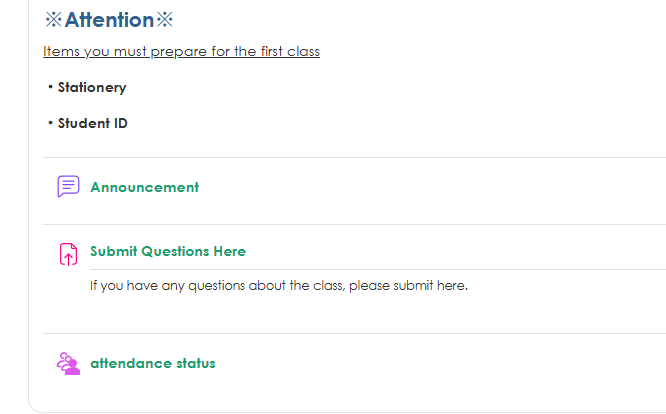Click the attendance status people icon
The width and height of the screenshot is (666, 414).
click(68, 364)
